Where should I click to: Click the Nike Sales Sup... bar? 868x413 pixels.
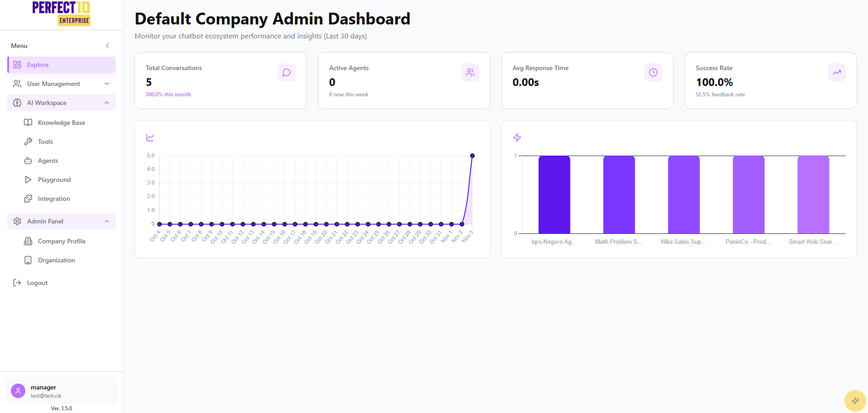(684, 195)
